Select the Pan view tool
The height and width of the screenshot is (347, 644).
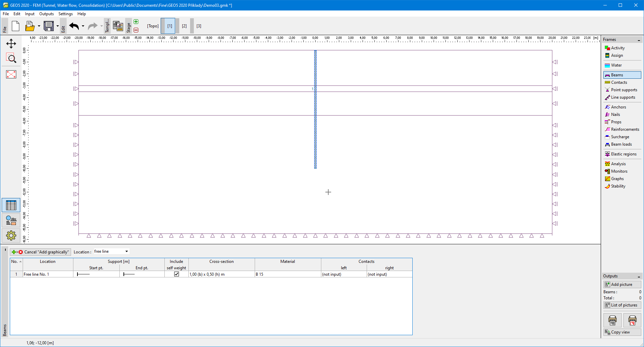coord(11,44)
